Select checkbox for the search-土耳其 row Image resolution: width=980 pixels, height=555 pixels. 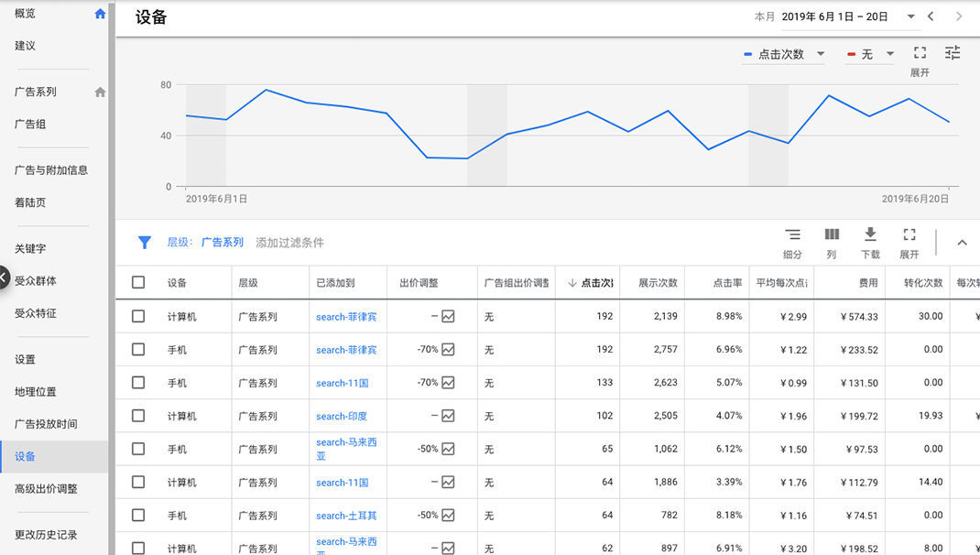(138, 515)
